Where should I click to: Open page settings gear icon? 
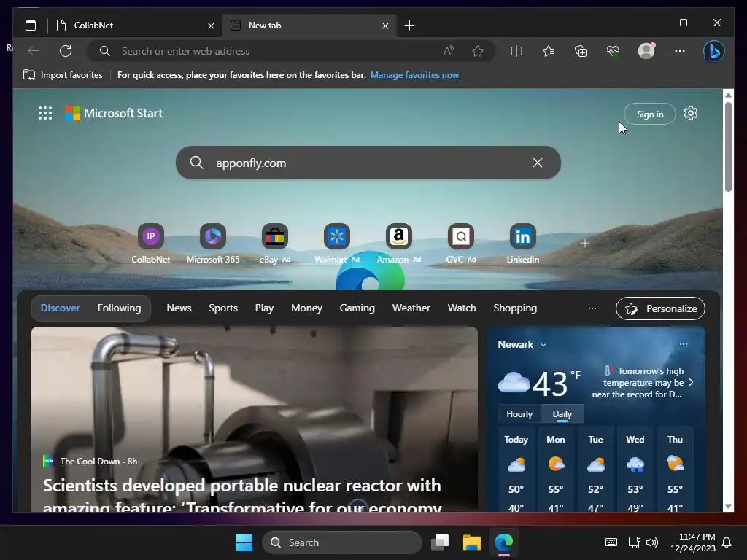691,113
